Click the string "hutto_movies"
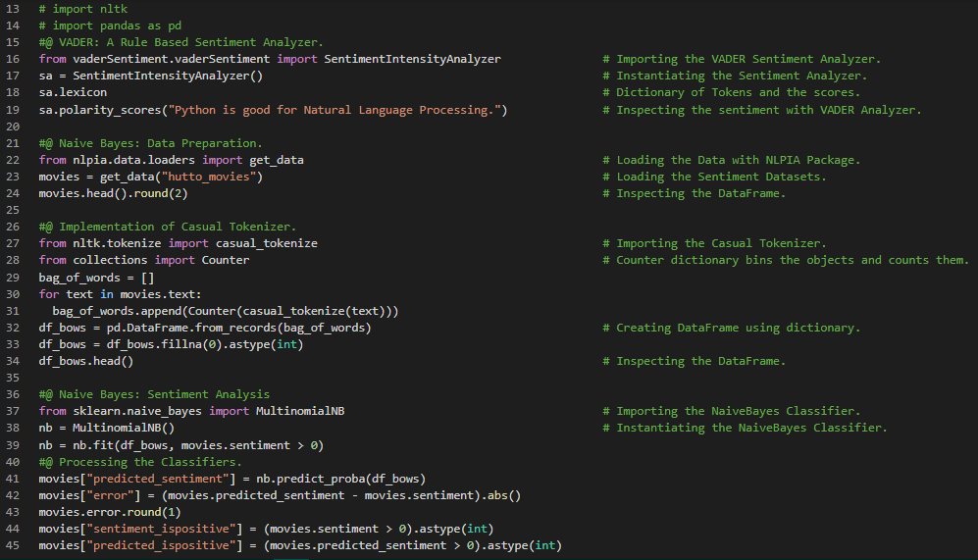978x560 pixels. 209,178
